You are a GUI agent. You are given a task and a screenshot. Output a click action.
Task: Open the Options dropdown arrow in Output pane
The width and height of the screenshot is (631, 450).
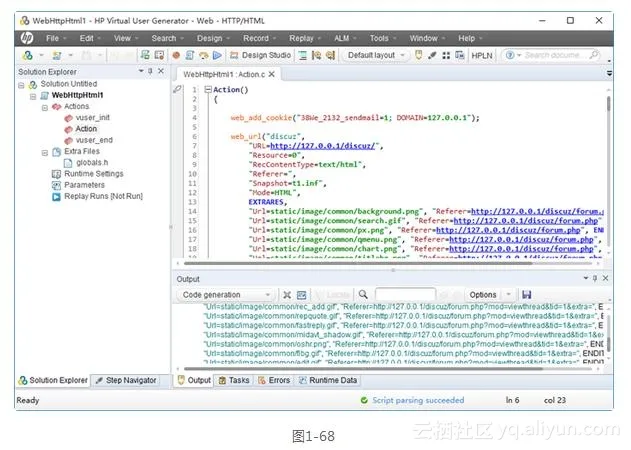pyautogui.click(x=508, y=295)
